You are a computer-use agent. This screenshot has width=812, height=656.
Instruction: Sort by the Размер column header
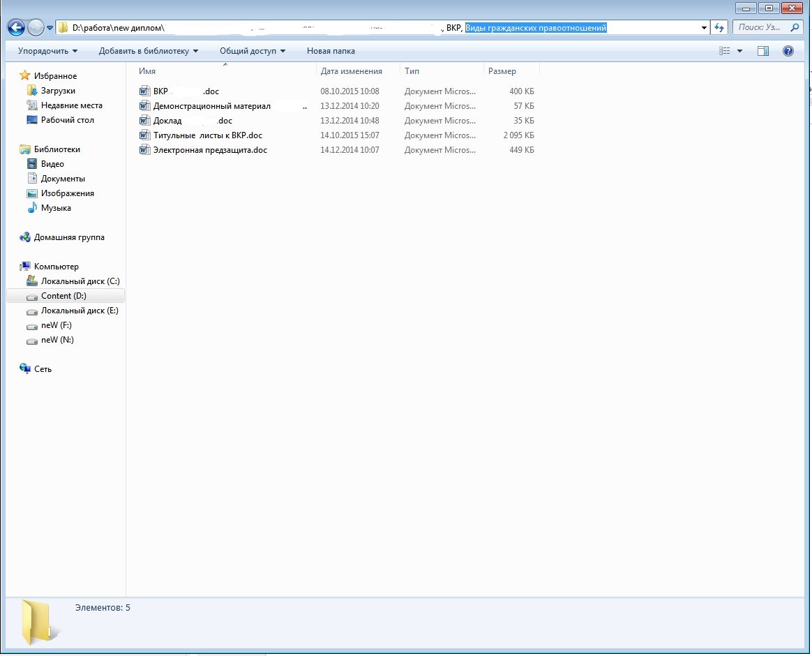click(x=511, y=71)
